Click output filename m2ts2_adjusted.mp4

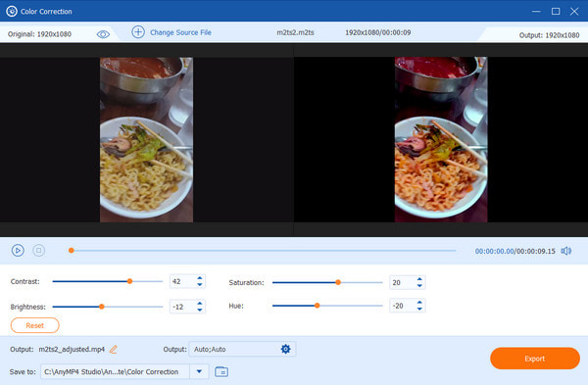click(72, 350)
